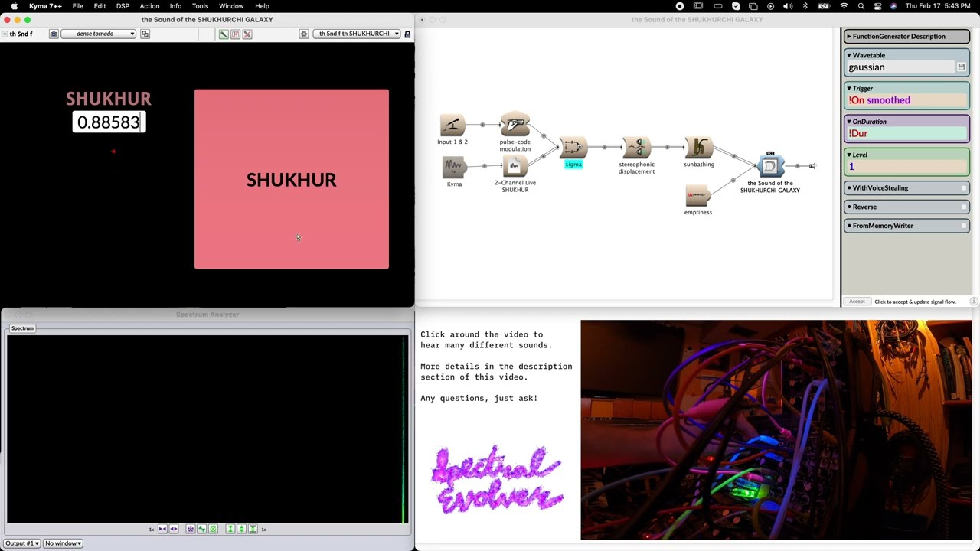Image resolution: width=980 pixels, height=551 pixels.
Task: Click the large pink SHUKHUR button
Action: pos(292,179)
